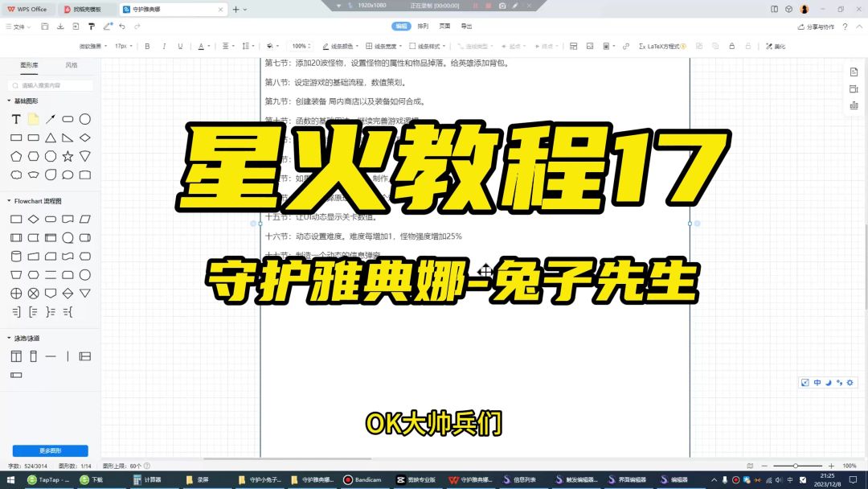Click the 更多图形 button
Image resolution: width=868 pixels, height=489 pixels.
pos(50,450)
